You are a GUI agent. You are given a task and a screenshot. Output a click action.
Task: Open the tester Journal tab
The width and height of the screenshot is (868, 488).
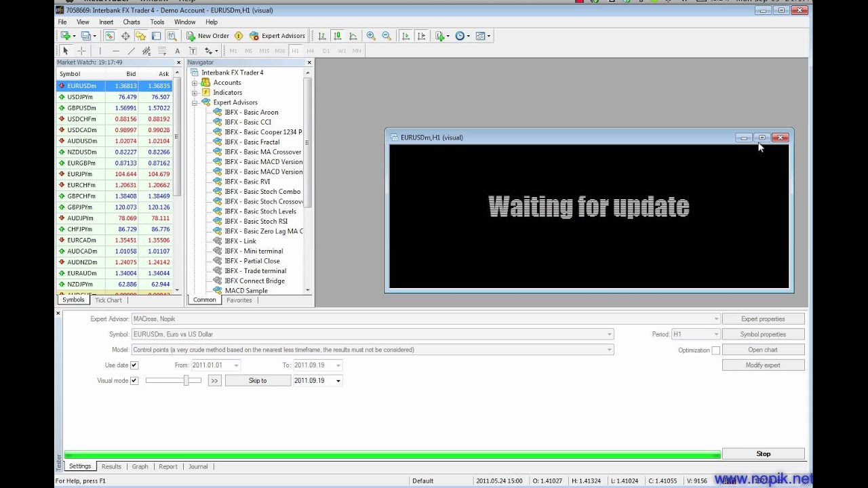pos(198,466)
